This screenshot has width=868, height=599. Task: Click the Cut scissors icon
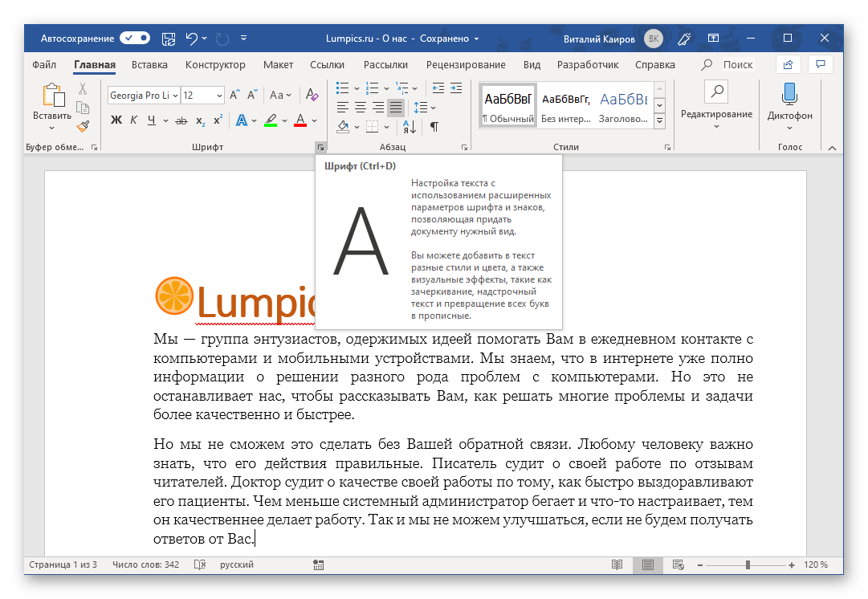[x=83, y=88]
